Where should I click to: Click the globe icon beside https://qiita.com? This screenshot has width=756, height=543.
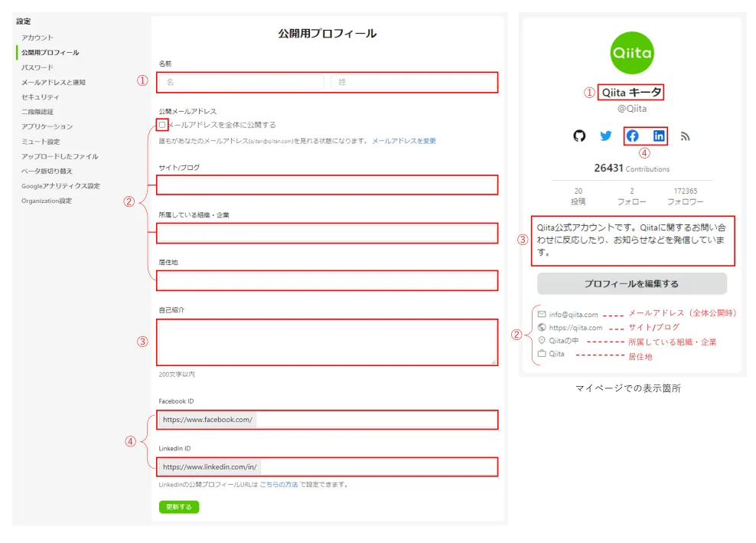click(x=542, y=327)
